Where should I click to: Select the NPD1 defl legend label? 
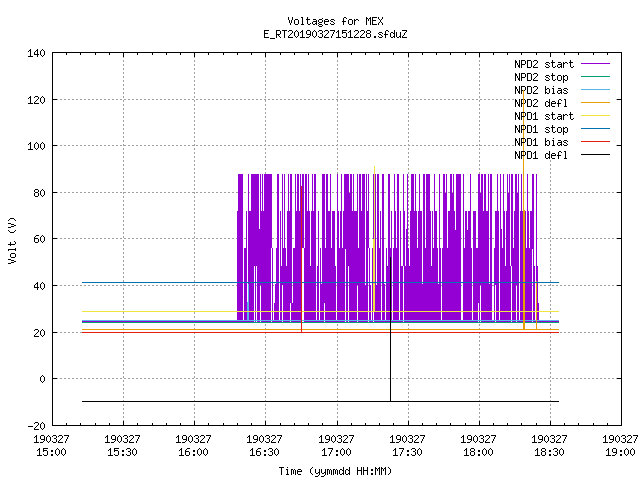(541, 155)
